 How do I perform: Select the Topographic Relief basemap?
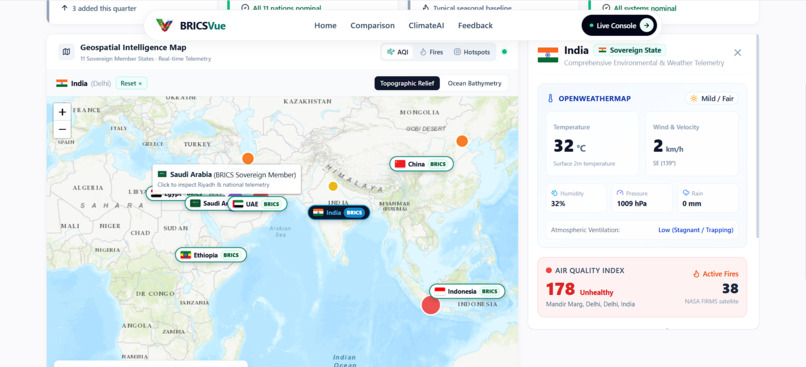407,83
